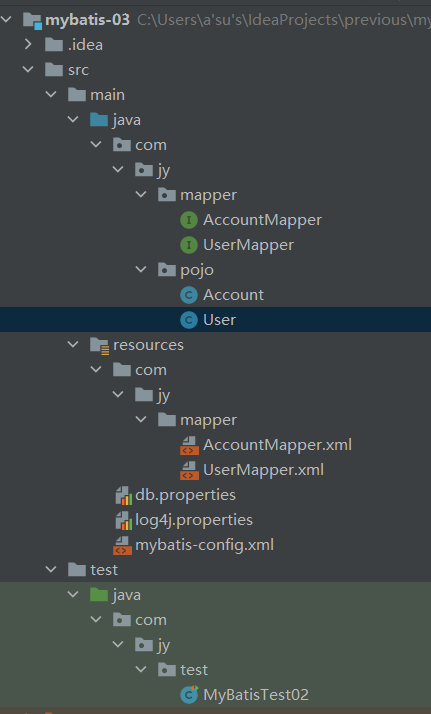This screenshot has height=714, width=431.
Task: Select the main folder label
Action: point(107,95)
